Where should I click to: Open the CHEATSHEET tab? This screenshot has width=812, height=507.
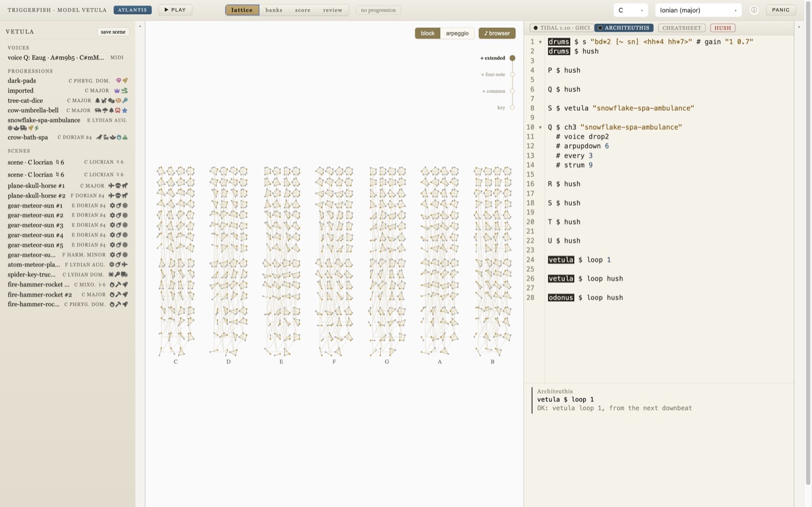point(681,28)
